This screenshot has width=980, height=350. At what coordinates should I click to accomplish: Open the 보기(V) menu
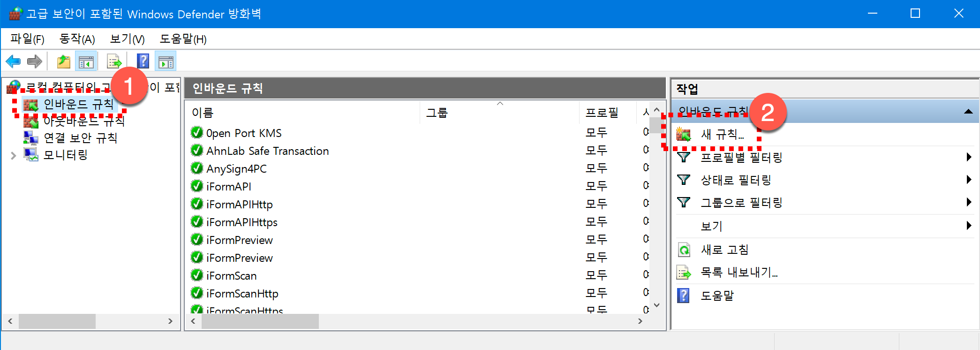click(128, 39)
